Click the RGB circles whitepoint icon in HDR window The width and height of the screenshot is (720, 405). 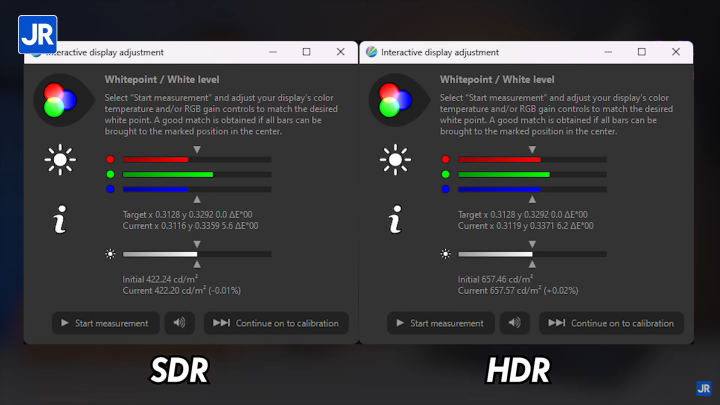tap(395, 99)
